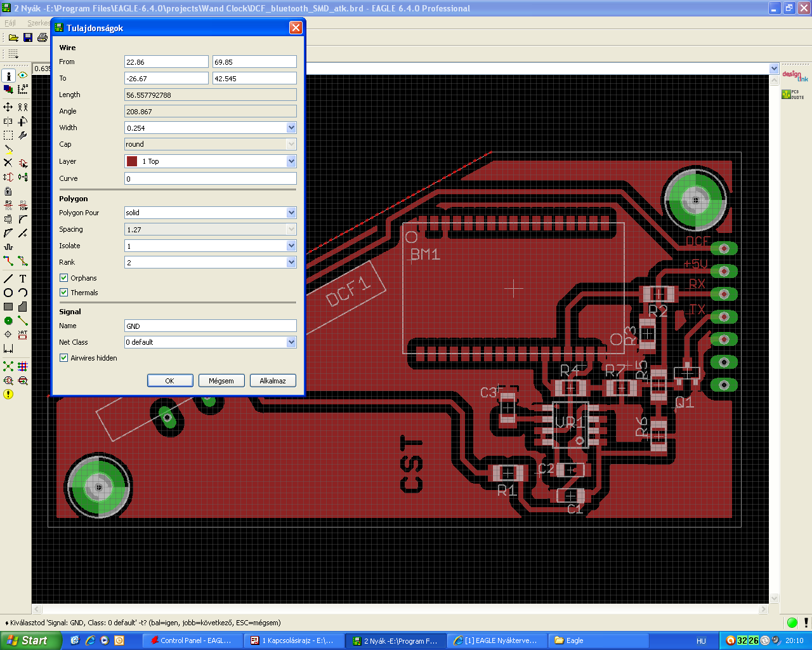Click the From X field showing 22.86

[x=167, y=62]
